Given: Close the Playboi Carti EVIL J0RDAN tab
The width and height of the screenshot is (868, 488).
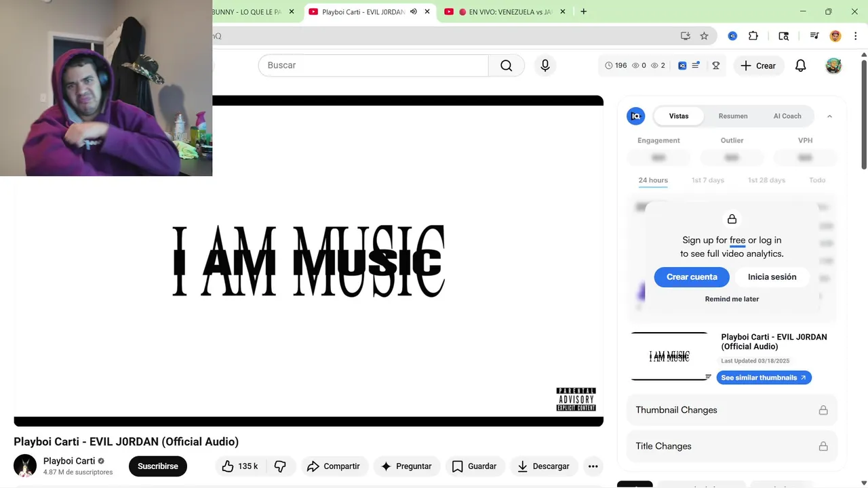Looking at the screenshot, I should click(427, 12).
